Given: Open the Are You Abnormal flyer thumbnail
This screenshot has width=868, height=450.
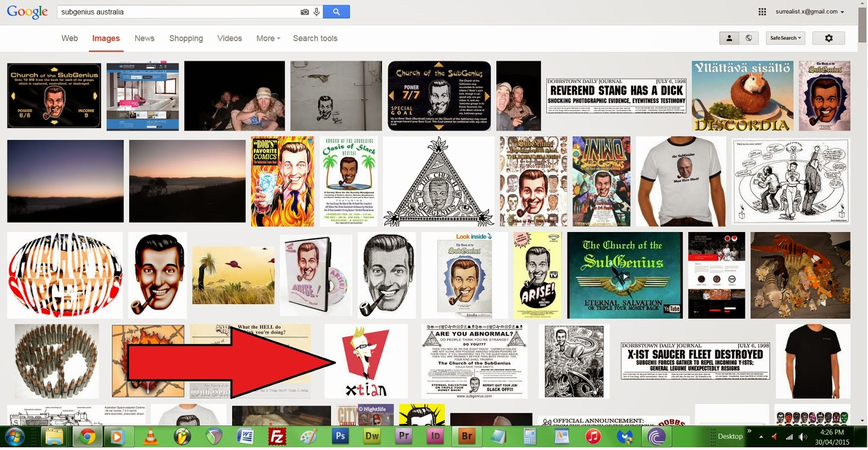Looking at the screenshot, I should point(475,362).
